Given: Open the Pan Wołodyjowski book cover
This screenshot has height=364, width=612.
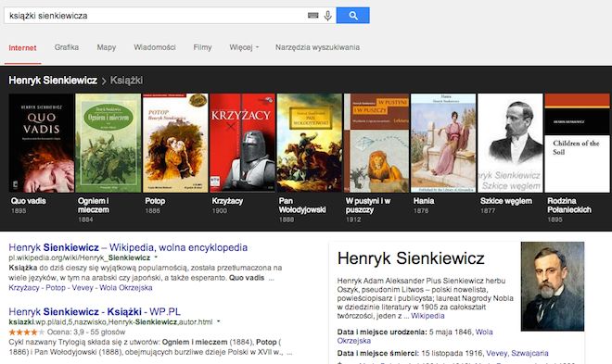Looking at the screenshot, I should 310,143.
